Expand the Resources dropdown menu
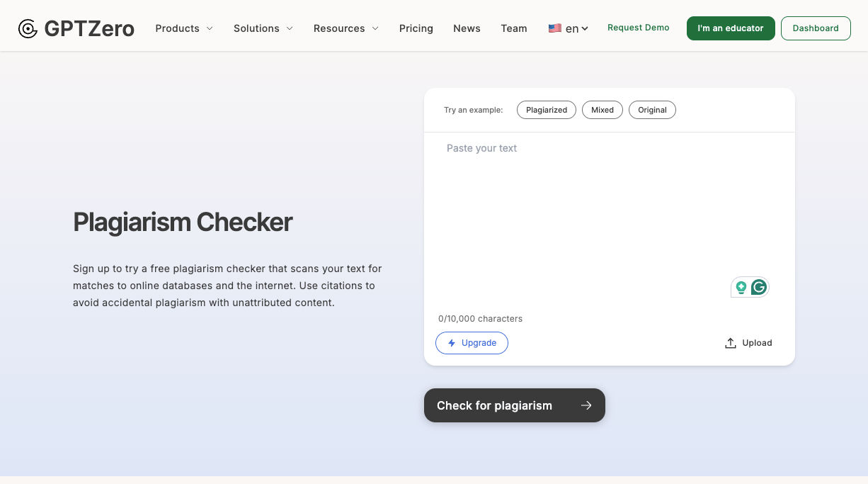 coord(346,28)
